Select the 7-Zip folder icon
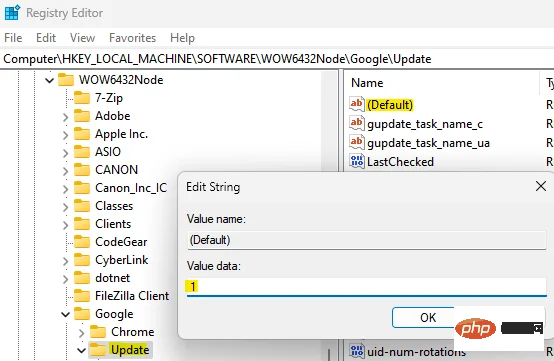The image size is (554, 361). [82, 97]
